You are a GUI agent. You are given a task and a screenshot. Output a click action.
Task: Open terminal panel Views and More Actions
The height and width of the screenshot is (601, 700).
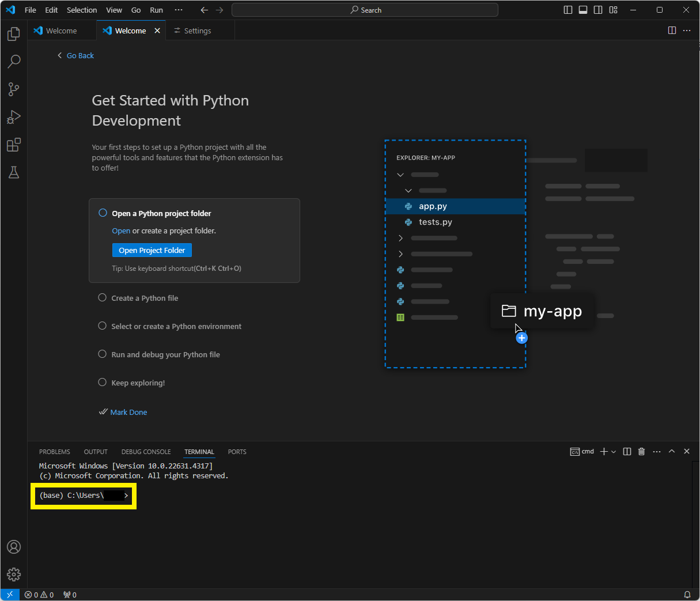(x=657, y=451)
